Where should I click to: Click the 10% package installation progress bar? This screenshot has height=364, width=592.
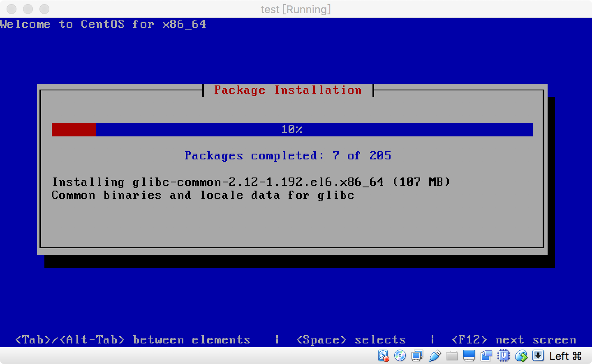point(292,129)
